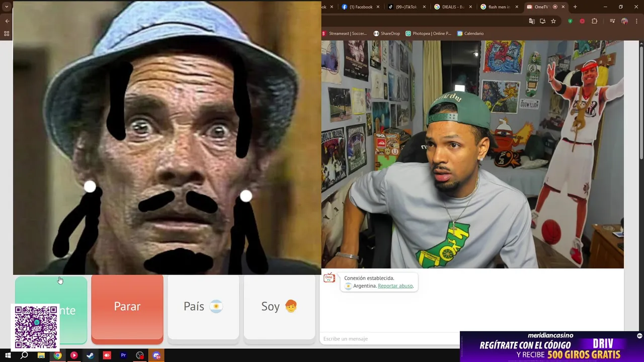Click the OmeTV logo icon in chat

point(329,278)
